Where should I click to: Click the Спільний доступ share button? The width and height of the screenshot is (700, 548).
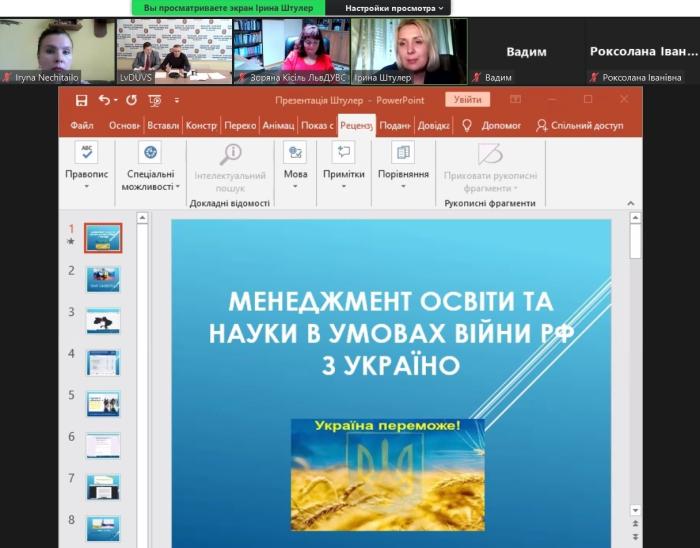[579, 126]
